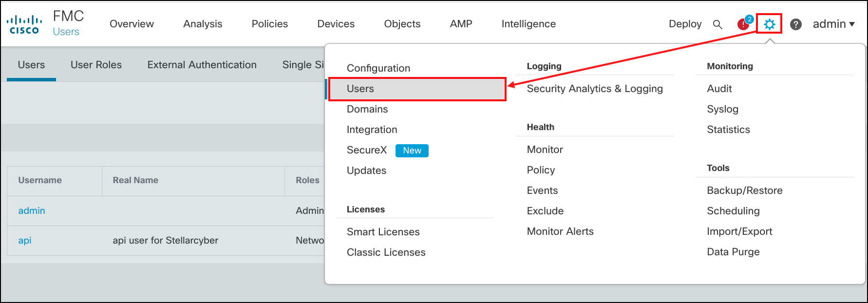The image size is (868, 303).
Task: Click the Cisco logo icon
Action: pyautogui.click(x=24, y=24)
